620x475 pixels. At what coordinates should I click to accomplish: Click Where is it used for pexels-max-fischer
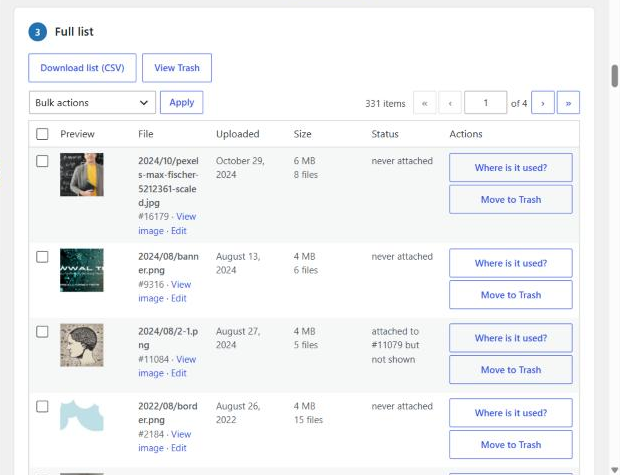point(511,168)
